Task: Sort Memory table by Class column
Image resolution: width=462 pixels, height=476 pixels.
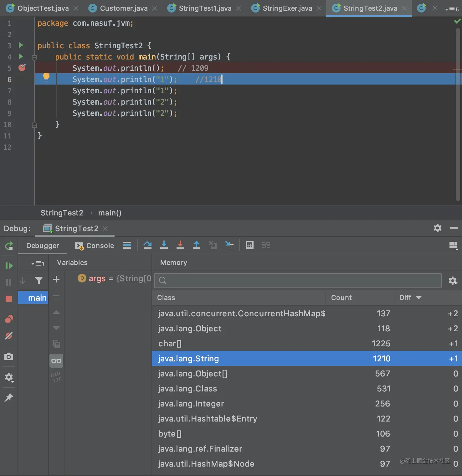Action: (239, 297)
